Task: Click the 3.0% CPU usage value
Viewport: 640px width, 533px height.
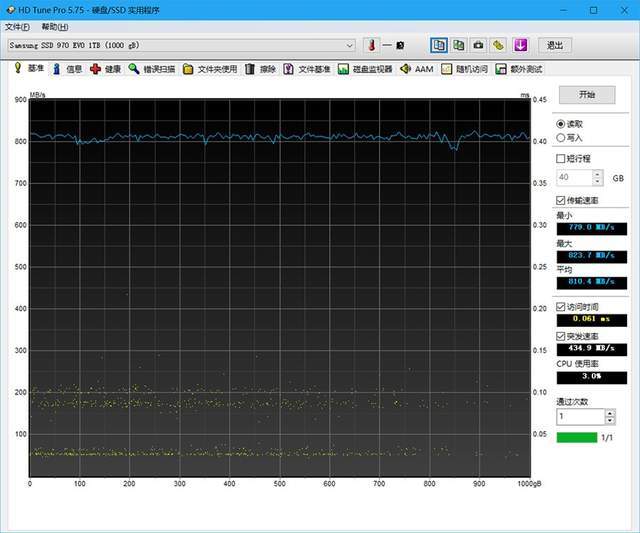Action: click(x=591, y=377)
